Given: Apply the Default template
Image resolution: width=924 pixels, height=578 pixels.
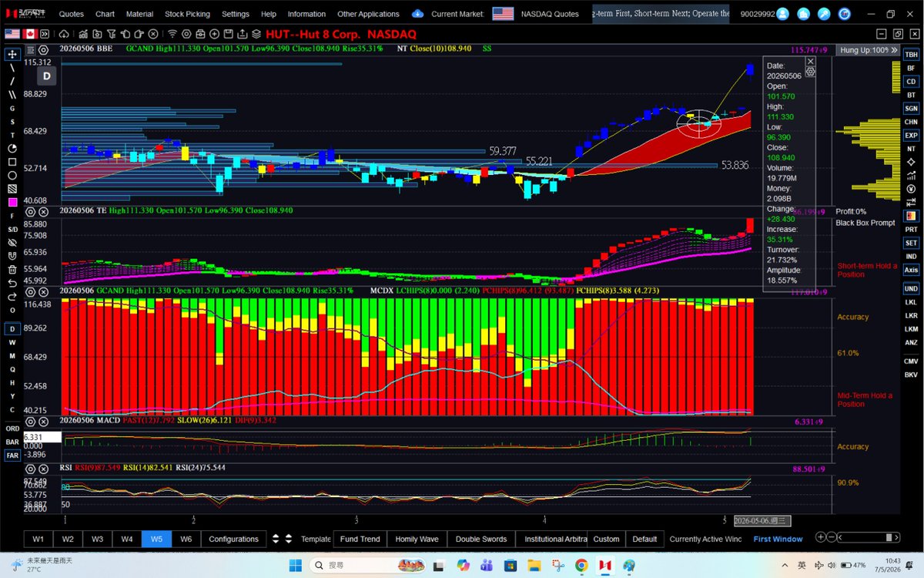Looking at the screenshot, I should point(644,539).
